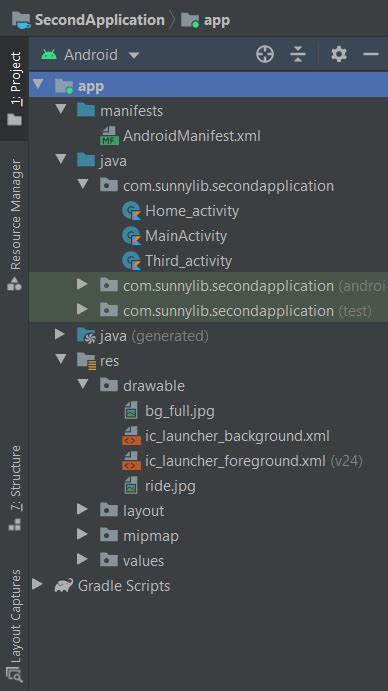This screenshot has height=691, width=388.
Task: Expand the androidTest package node
Action: point(82,284)
